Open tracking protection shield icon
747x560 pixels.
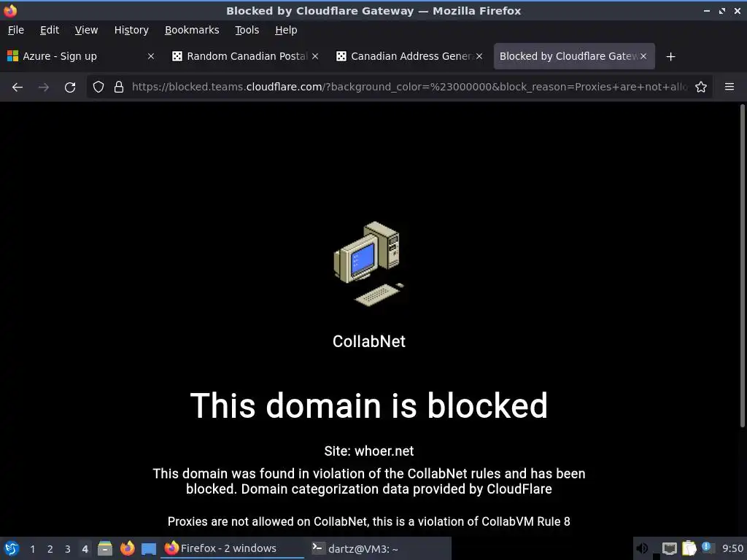point(98,87)
